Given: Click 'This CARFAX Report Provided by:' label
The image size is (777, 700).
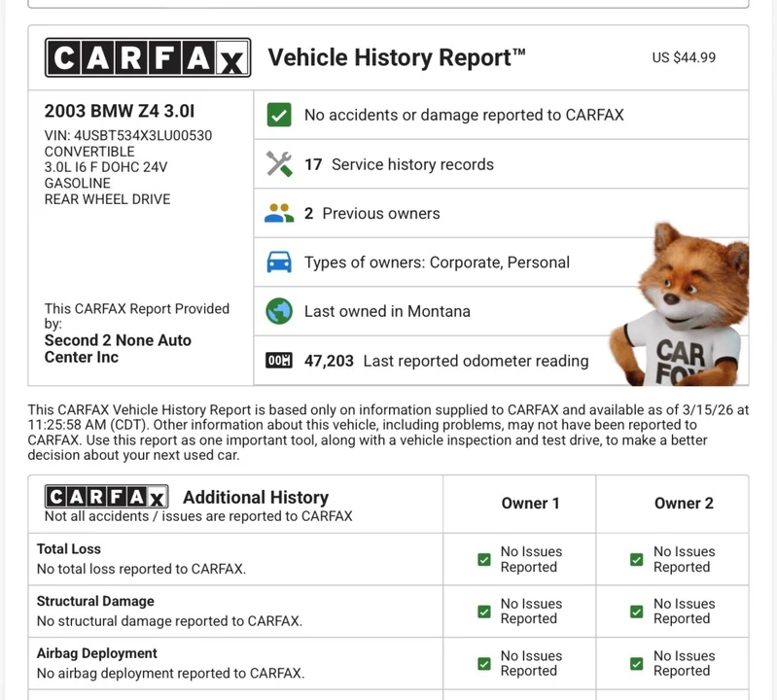Looking at the screenshot, I should (x=137, y=316).
